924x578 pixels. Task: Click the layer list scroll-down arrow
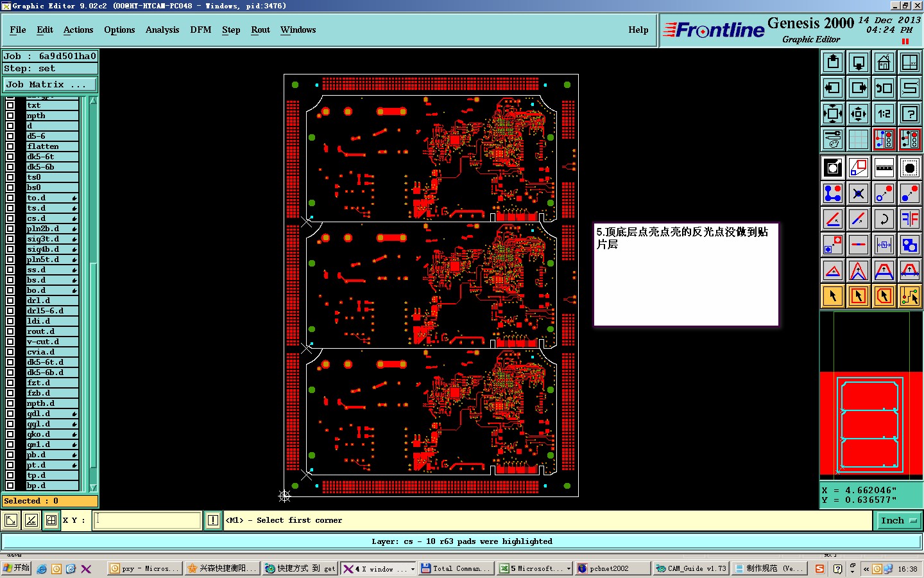93,487
